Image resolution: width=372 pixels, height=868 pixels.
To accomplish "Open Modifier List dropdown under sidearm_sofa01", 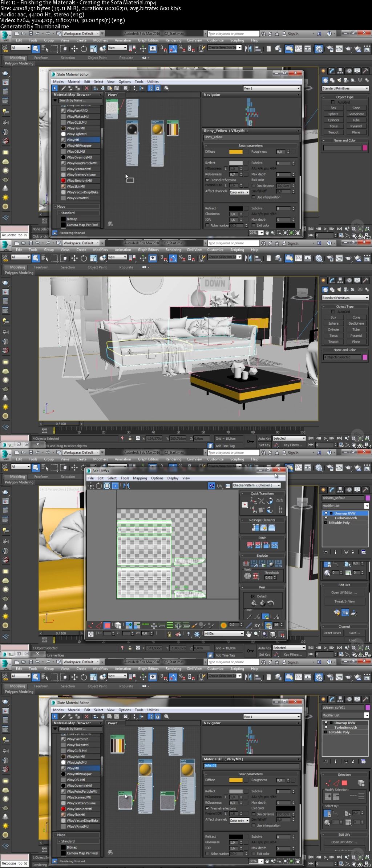I will 367,715.
